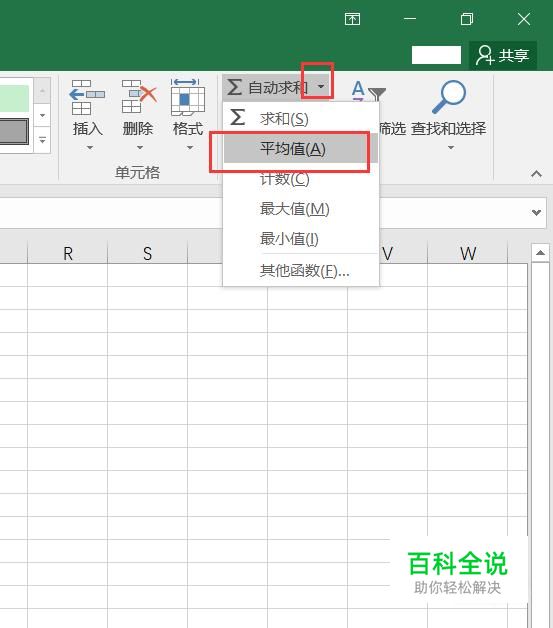Restore down the Excel window
553x628 pixels.
(x=467, y=19)
